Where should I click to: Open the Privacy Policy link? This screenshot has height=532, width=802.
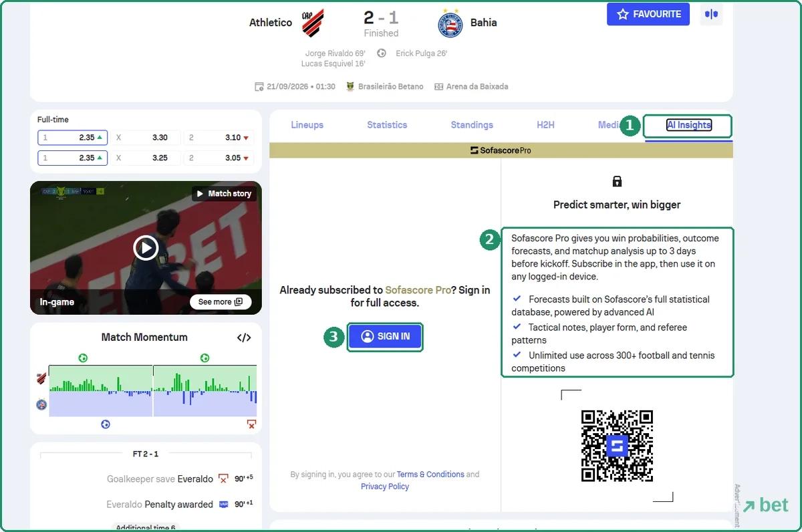click(385, 487)
